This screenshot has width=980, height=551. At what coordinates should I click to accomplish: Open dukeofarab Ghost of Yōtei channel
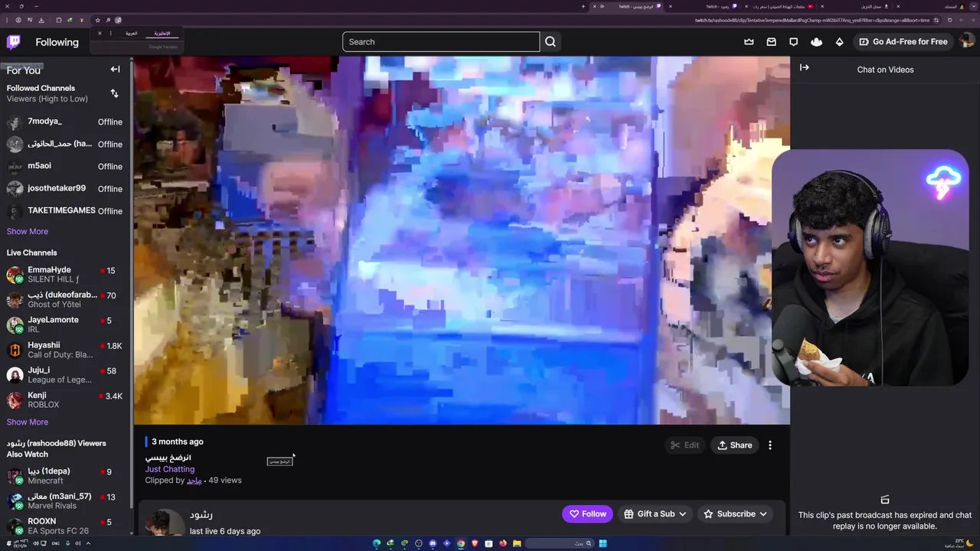(x=65, y=299)
